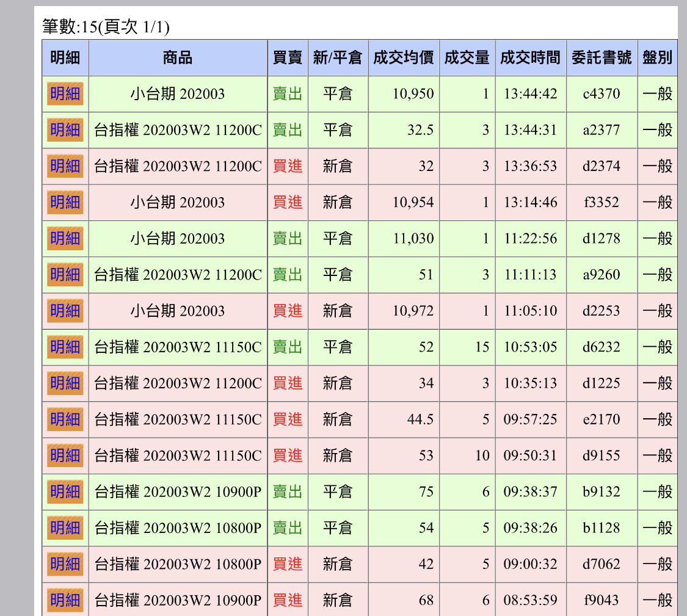687x616 pixels.
Task: Click 台指權 202003W2 11200C in the 13:44:31 row
Action: point(178,130)
